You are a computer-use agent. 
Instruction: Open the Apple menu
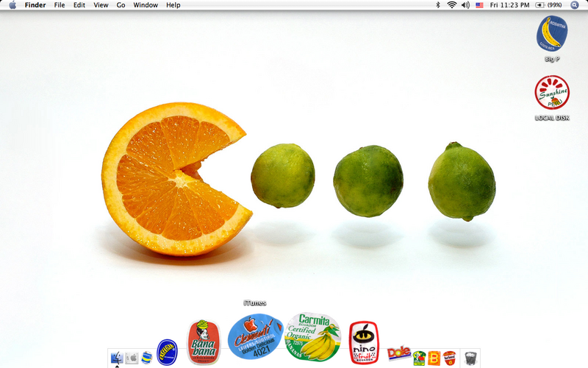point(12,5)
